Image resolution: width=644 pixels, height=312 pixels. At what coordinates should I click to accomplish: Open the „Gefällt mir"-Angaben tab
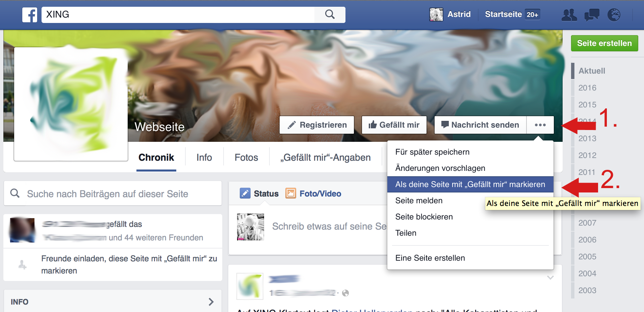[x=326, y=157]
